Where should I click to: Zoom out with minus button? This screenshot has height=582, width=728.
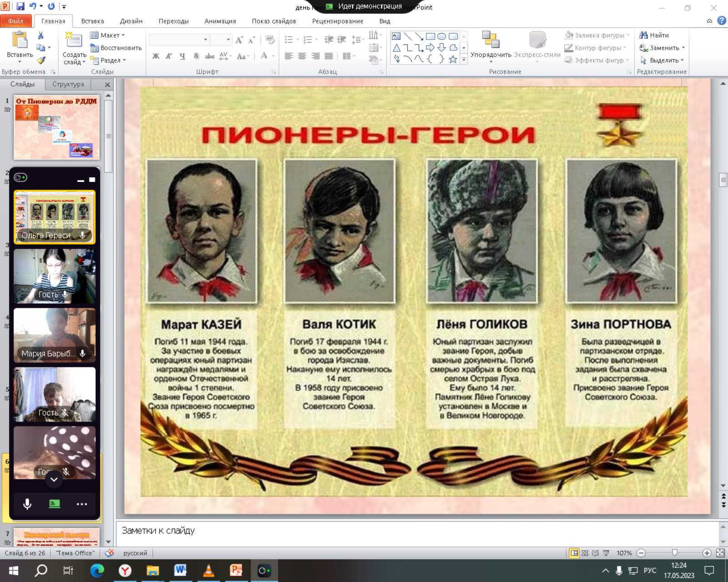point(641,553)
